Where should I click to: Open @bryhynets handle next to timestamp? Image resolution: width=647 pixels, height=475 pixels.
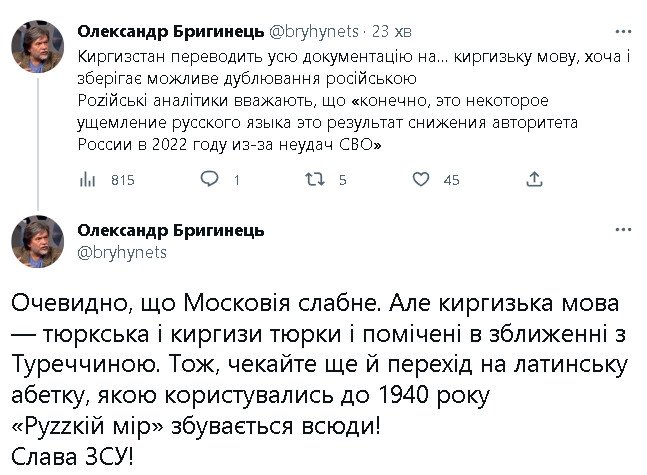coord(310,30)
